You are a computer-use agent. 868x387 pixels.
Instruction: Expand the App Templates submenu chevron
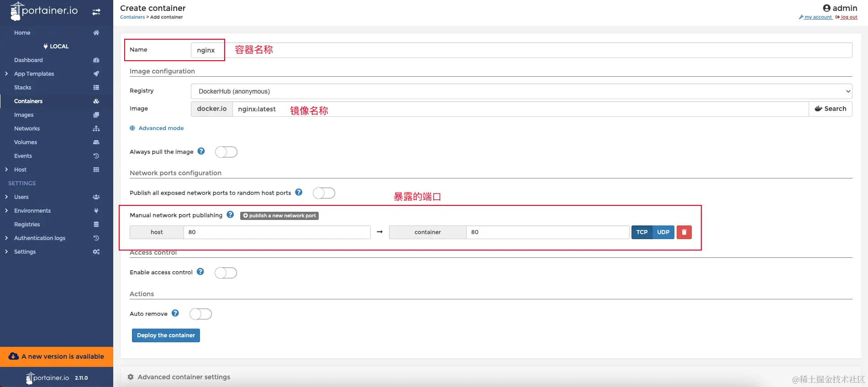coord(6,73)
